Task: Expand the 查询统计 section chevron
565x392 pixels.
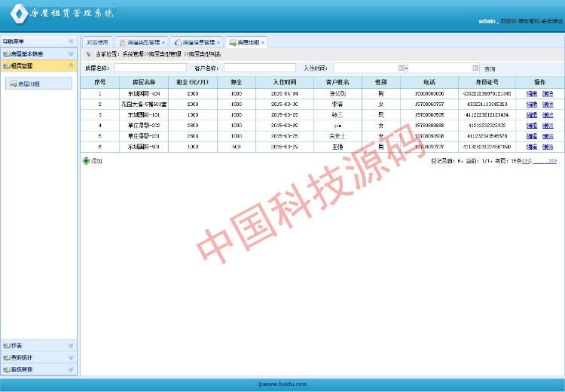Action: [71, 357]
